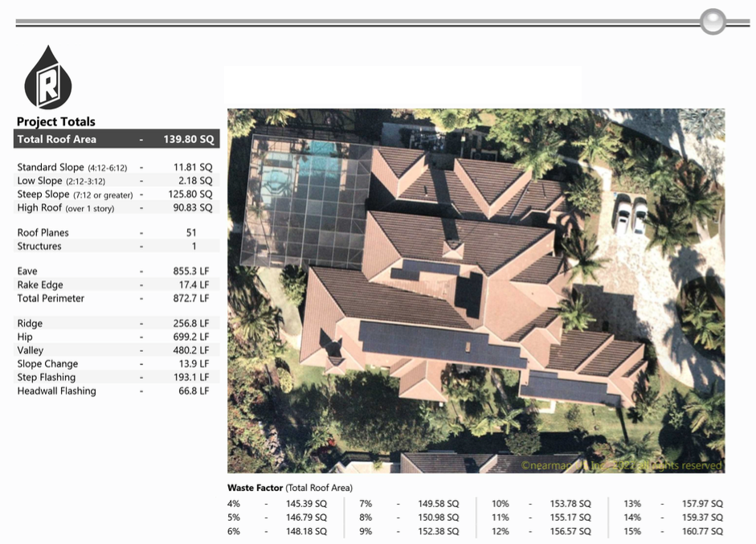Viewport: 756px width, 544px height.
Task: Click the 2.18 SQ value
Action: pyautogui.click(x=195, y=181)
